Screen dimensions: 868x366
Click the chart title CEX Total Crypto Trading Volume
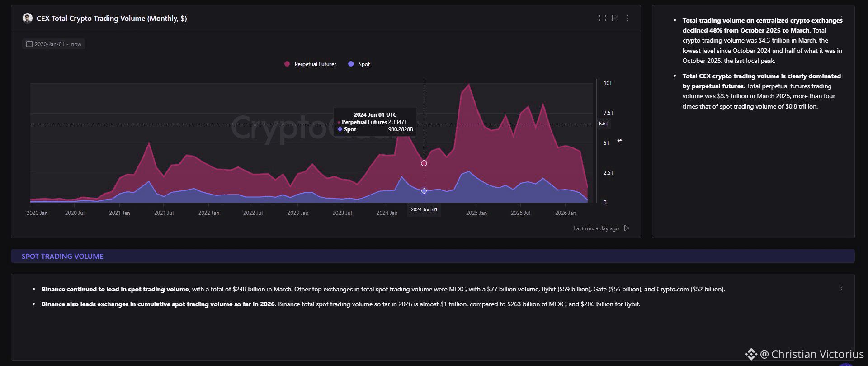[x=112, y=18]
